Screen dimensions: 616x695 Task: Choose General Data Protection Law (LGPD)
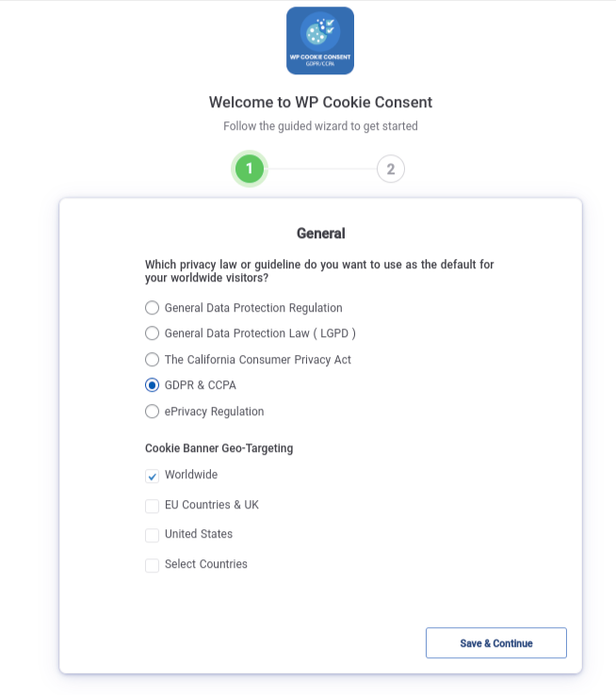[152, 332]
